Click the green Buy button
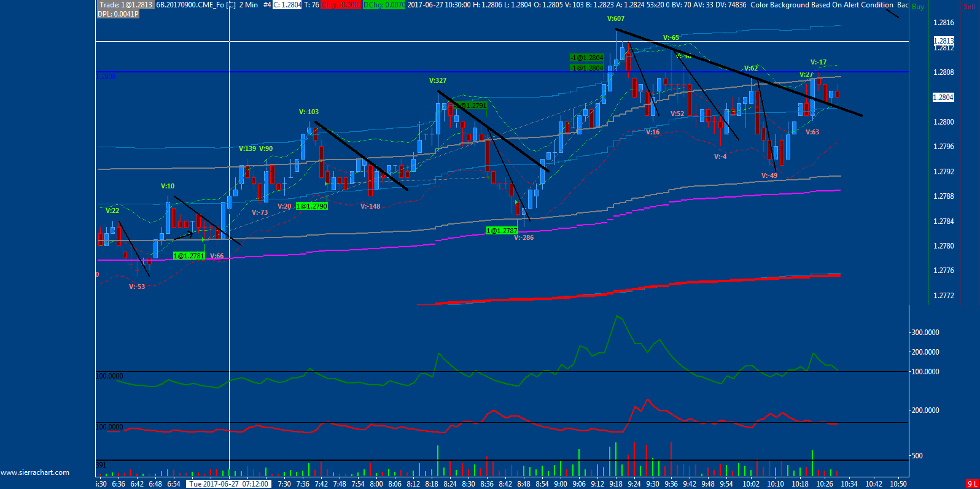The height and width of the screenshot is (489, 980). [x=917, y=7]
